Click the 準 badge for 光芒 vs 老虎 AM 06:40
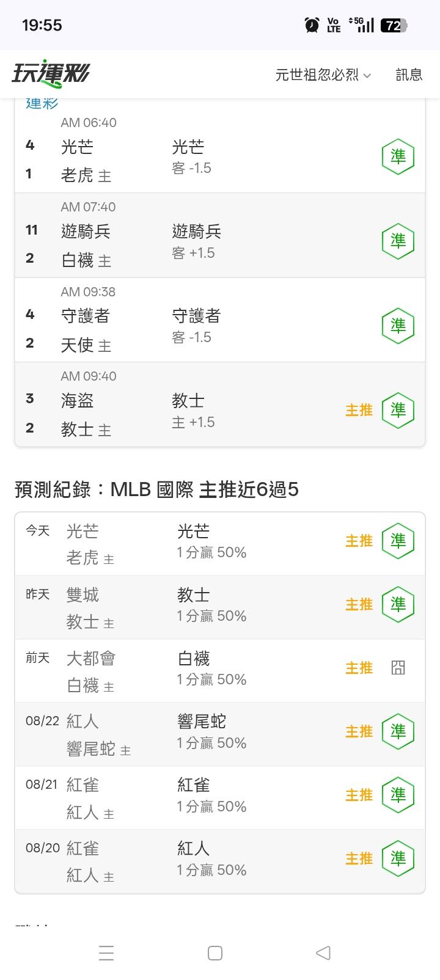Image resolution: width=440 pixels, height=980 pixels. (x=398, y=157)
